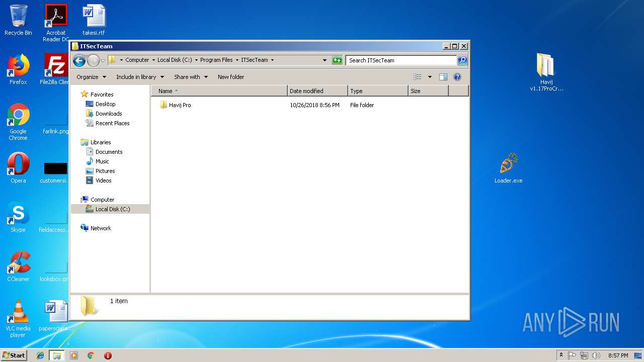Select Local Disk (C:) in navigation pane
The image size is (644, 362).
pyautogui.click(x=113, y=209)
